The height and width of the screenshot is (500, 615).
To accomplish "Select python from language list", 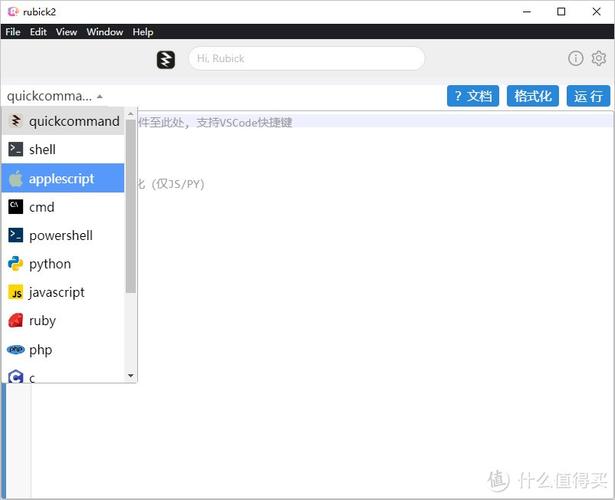I will point(63,264).
